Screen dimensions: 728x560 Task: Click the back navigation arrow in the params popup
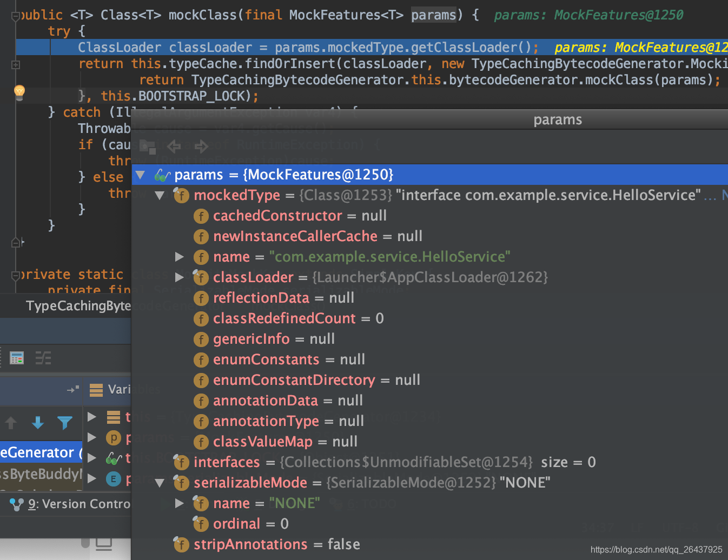coord(173,146)
